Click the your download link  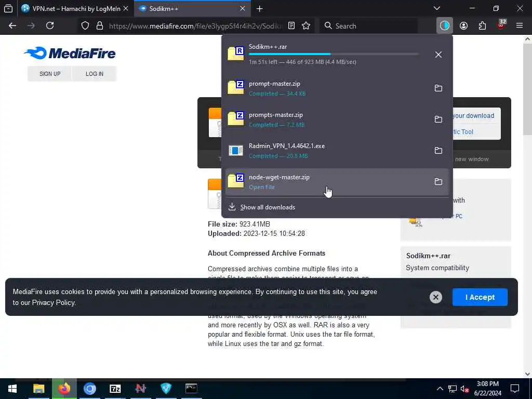pos(473,116)
